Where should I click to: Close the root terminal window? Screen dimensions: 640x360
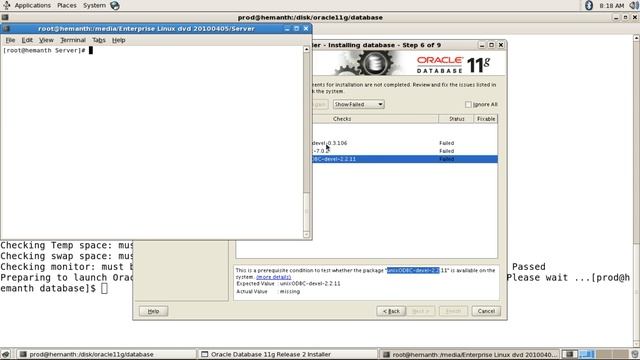[x=306, y=29]
